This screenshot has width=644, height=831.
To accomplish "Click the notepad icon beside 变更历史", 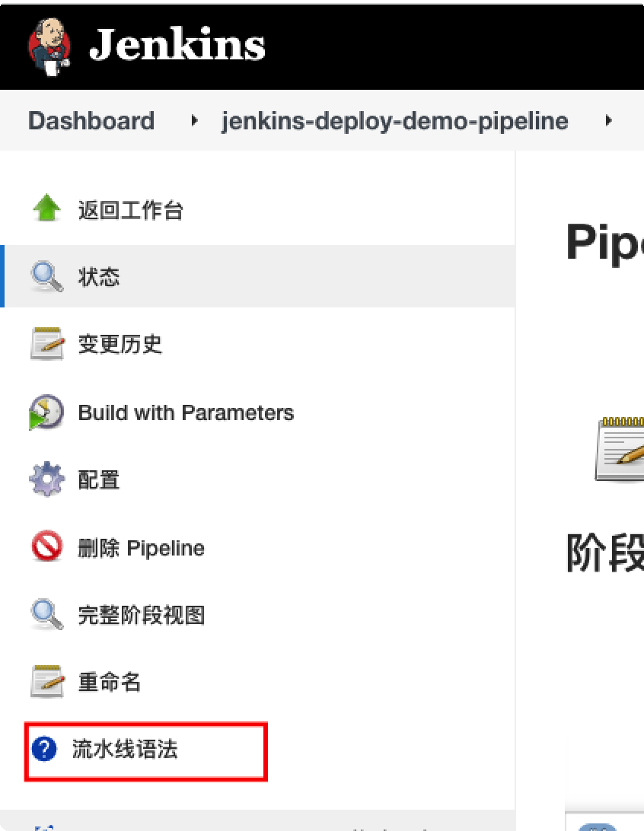I will [47, 343].
